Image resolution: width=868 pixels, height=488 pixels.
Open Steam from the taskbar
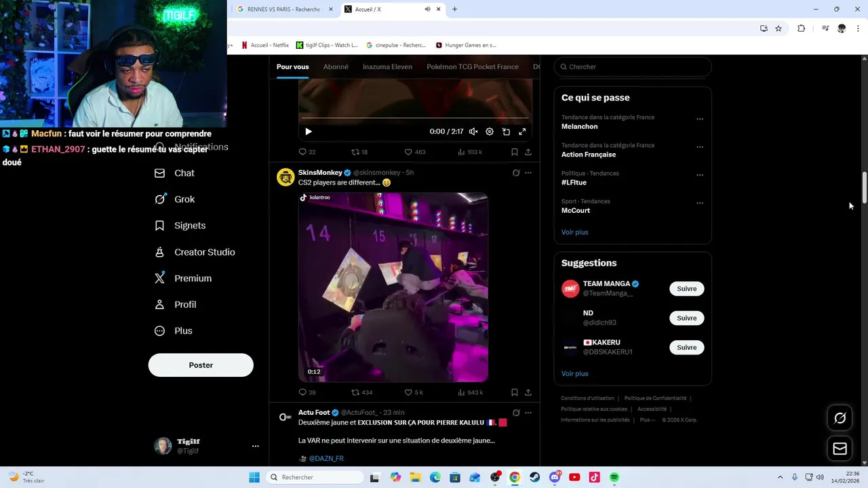[535, 477]
